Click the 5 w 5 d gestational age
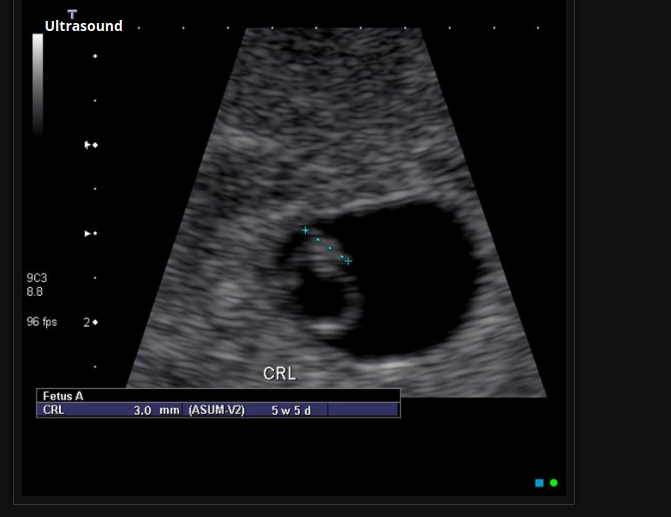 [x=290, y=410]
